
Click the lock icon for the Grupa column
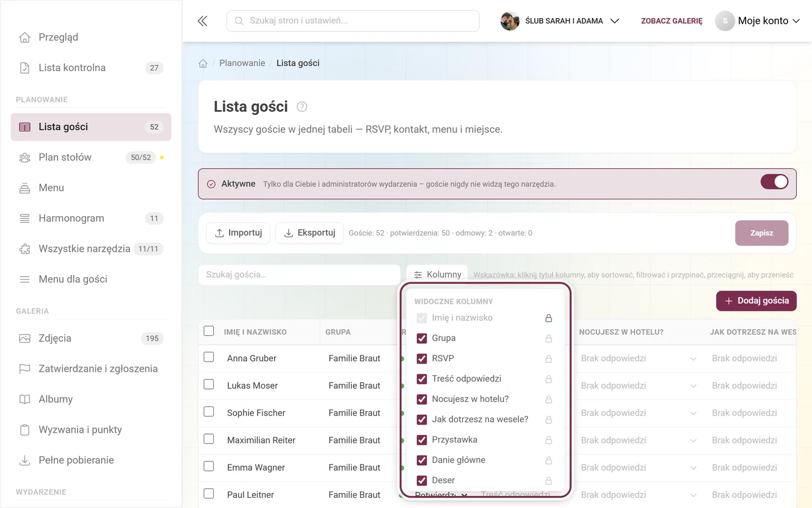549,339
